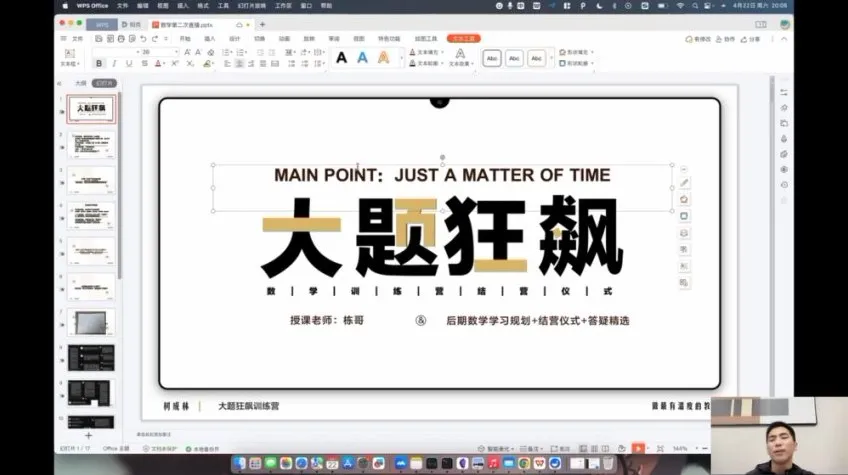
Task: Select the first slide thumbnail
Action: pyautogui.click(x=90, y=107)
